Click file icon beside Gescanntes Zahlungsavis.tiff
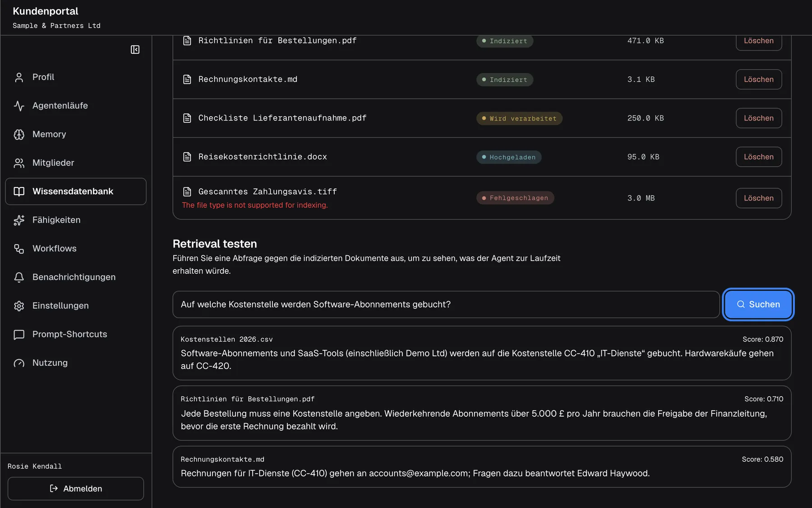The width and height of the screenshot is (812, 508). 187,192
